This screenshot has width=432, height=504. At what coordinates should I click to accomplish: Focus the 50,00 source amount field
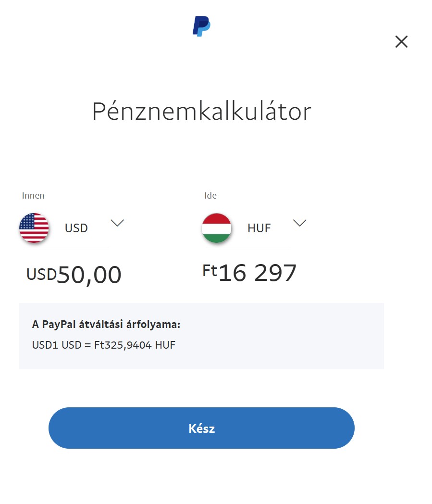click(x=89, y=275)
